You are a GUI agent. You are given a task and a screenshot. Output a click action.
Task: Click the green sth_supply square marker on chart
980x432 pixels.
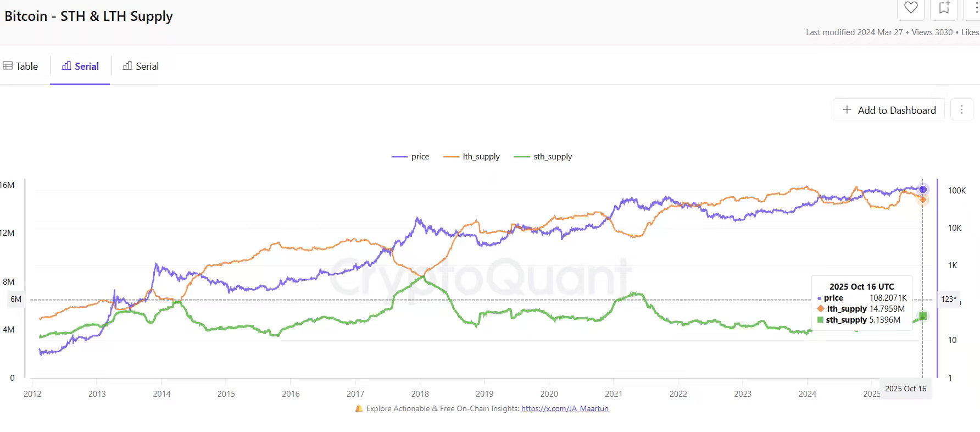point(923,316)
